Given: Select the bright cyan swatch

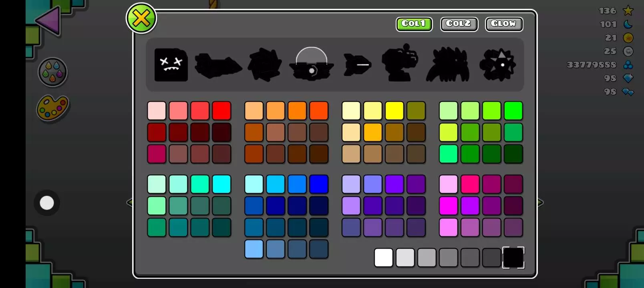Looking at the screenshot, I should (x=221, y=184).
